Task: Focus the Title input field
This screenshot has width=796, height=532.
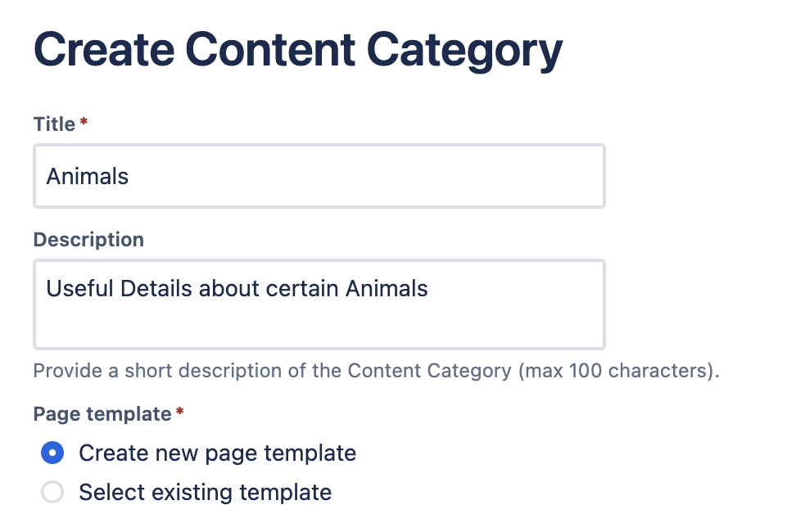Action: [319, 176]
